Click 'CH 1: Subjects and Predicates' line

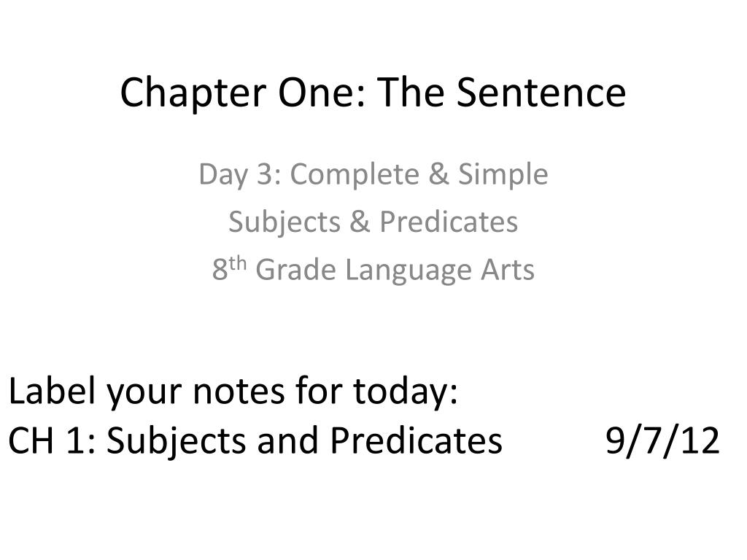click(255, 441)
